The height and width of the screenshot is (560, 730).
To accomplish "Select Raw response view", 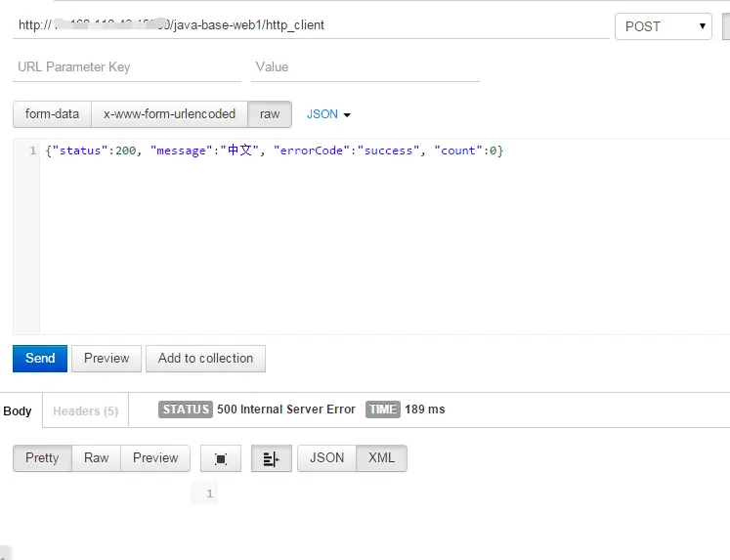I will coord(97,458).
